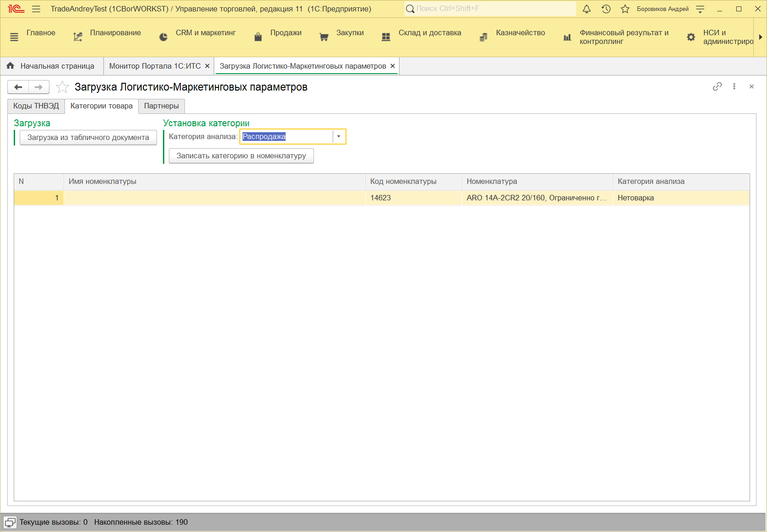This screenshot has height=532, width=767.
Task: Open the Продажи section
Action: pyautogui.click(x=286, y=33)
